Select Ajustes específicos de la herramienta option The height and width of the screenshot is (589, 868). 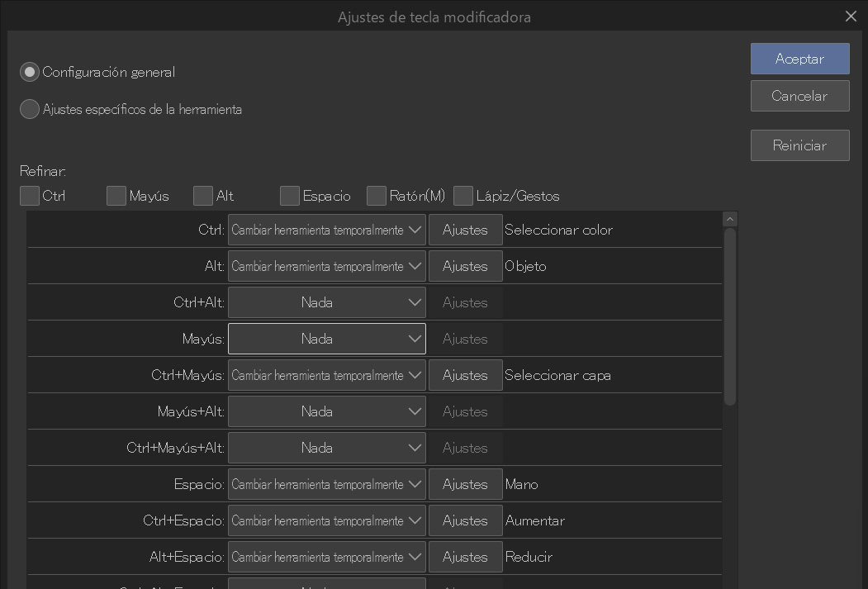(30, 109)
